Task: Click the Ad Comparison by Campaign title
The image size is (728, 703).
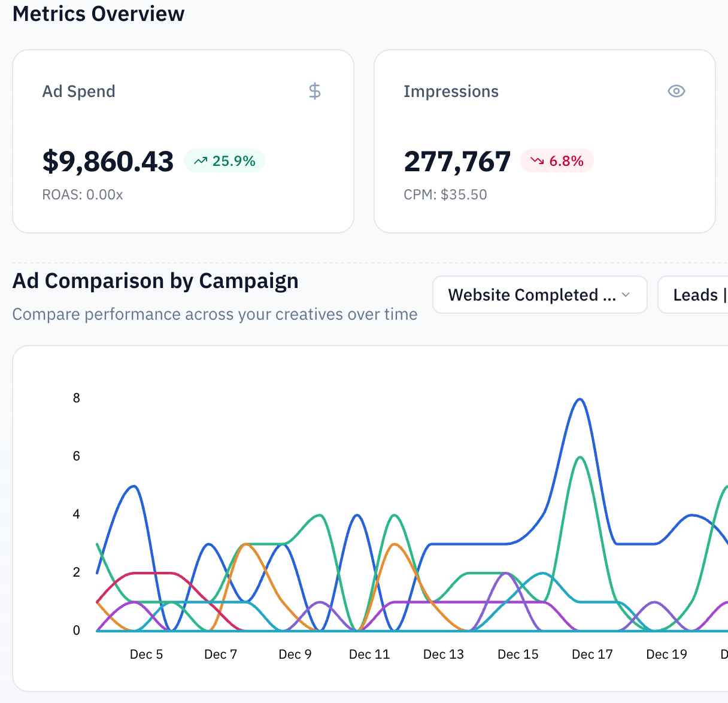Action: (x=155, y=280)
